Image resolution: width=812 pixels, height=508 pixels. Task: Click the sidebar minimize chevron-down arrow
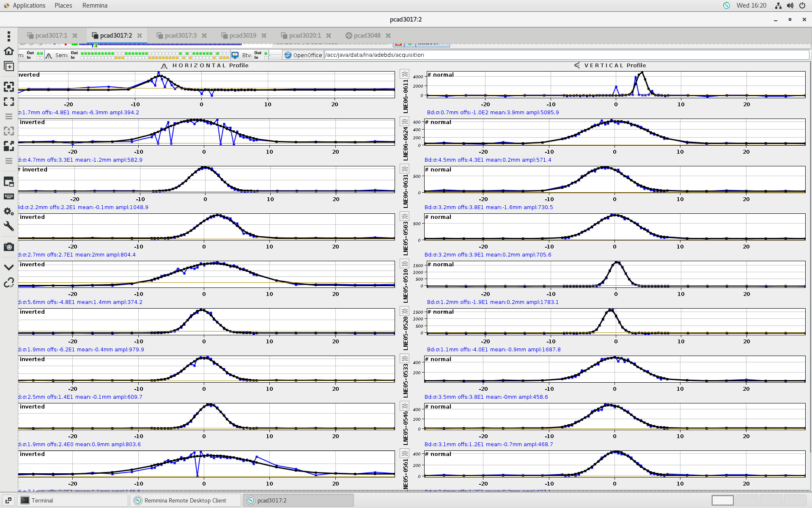9,267
